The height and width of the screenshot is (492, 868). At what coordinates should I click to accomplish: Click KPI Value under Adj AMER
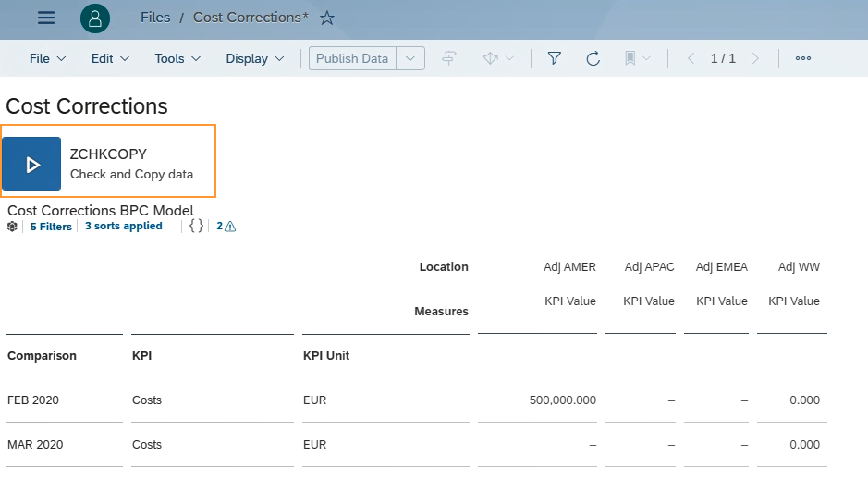[x=570, y=301]
